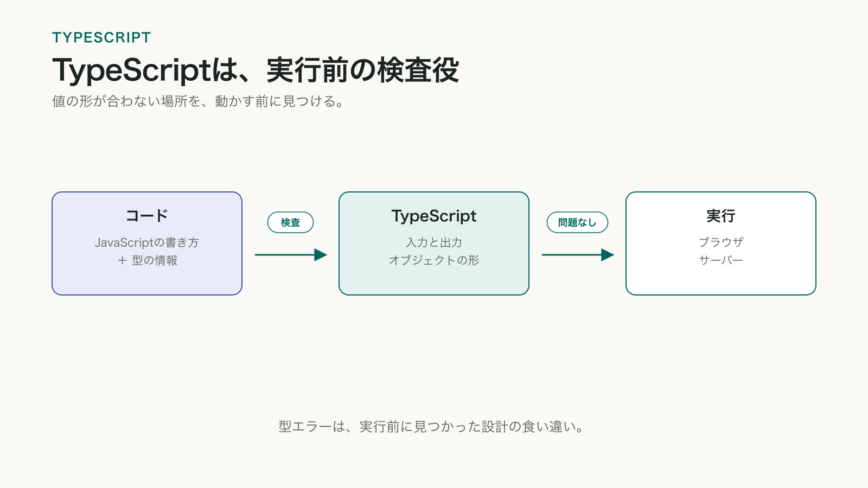Click the arrow below '問題なし' pill
Screen dimensions: 868x488
(x=578, y=255)
